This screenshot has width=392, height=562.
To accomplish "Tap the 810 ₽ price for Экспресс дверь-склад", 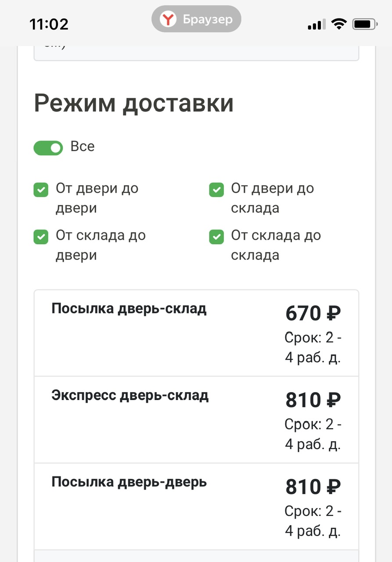I will tap(313, 400).
